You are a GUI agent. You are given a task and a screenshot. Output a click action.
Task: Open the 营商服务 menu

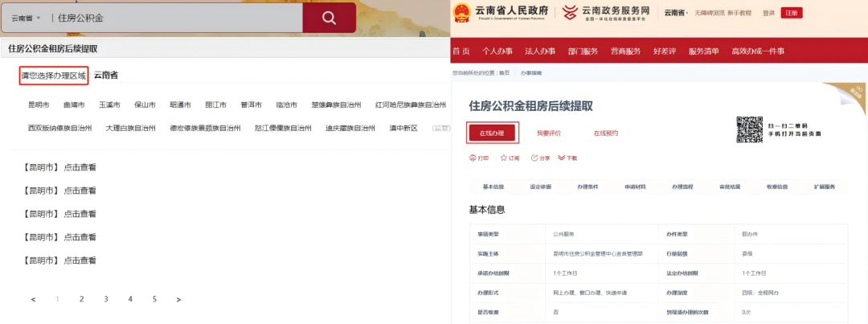[625, 51]
